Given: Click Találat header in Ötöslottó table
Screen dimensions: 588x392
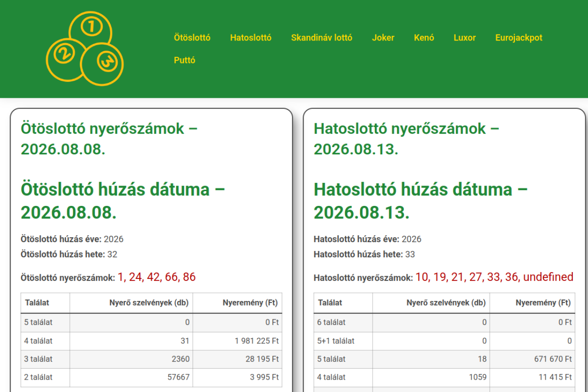Looking at the screenshot, I should [45, 303].
